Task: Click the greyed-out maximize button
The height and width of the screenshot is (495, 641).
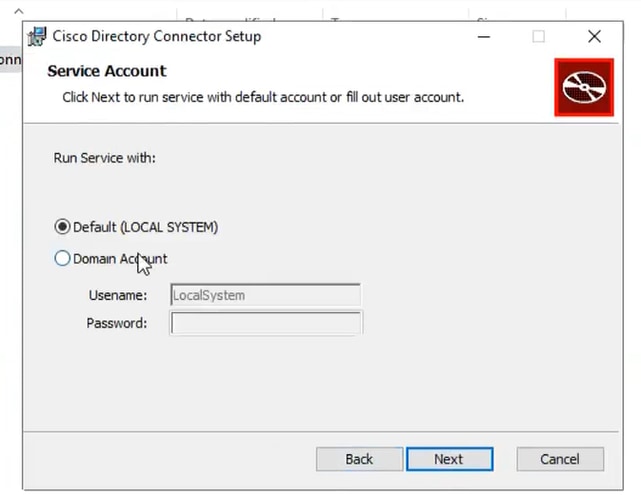Action: pos(538,37)
